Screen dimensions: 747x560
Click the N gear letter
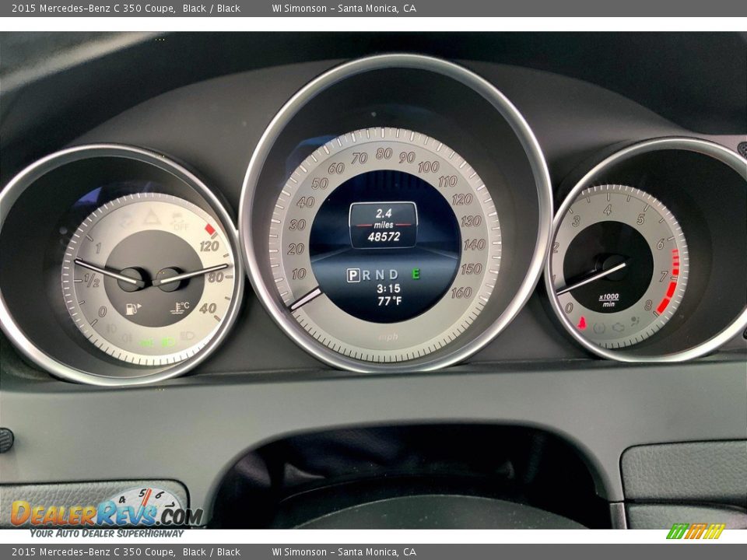tap(380, 275)
